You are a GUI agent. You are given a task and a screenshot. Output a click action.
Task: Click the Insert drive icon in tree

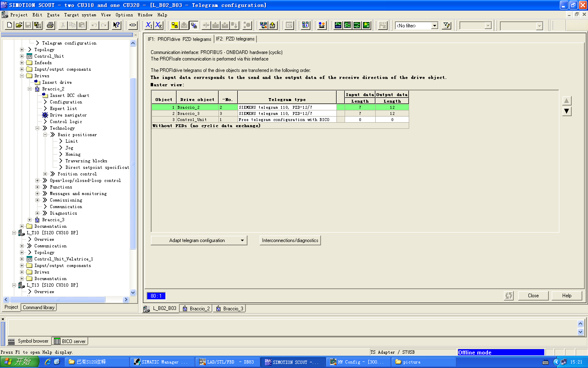point(37,82)
